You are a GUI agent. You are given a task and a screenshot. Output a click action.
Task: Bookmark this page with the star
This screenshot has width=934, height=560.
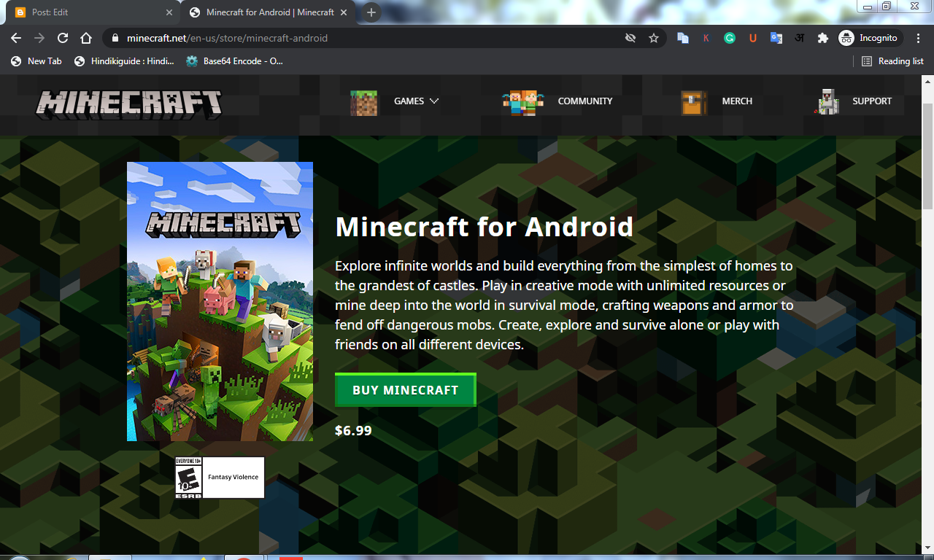point(654,38)
